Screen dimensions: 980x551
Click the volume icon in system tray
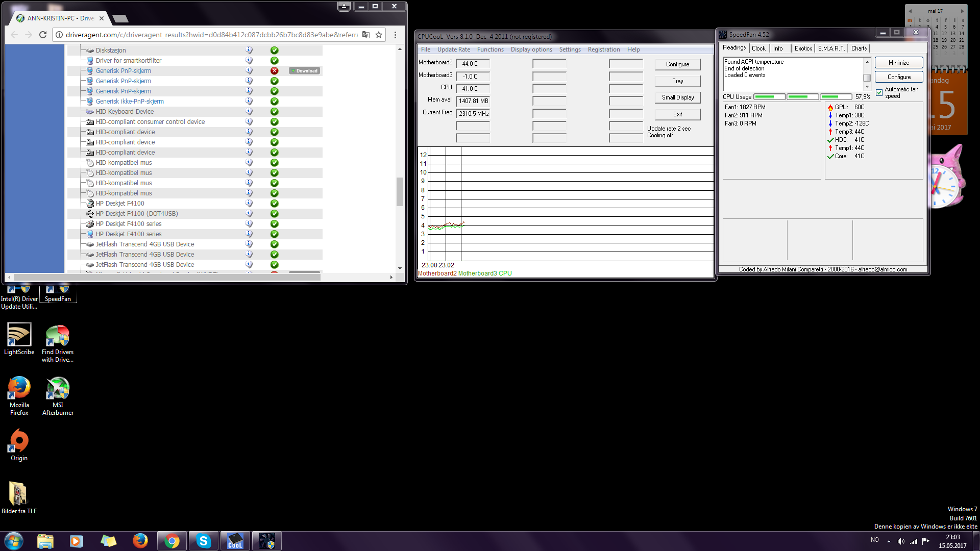[x=901, y=541]
